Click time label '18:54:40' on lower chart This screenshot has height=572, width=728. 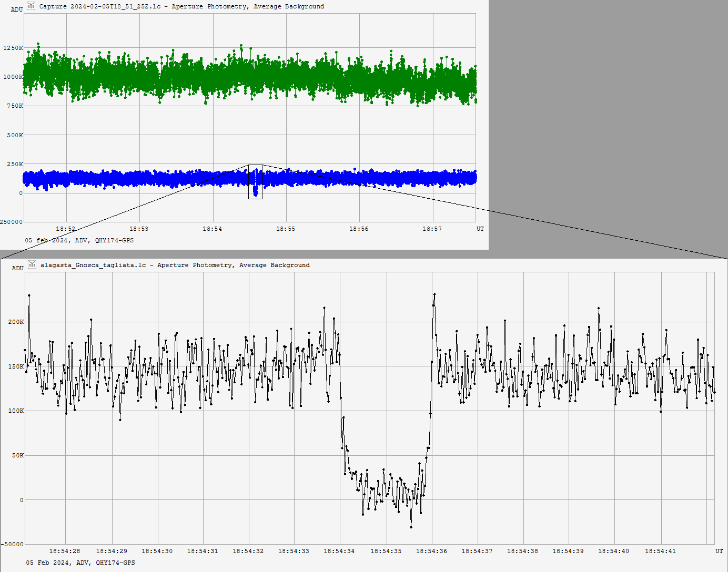pos(614,551)
